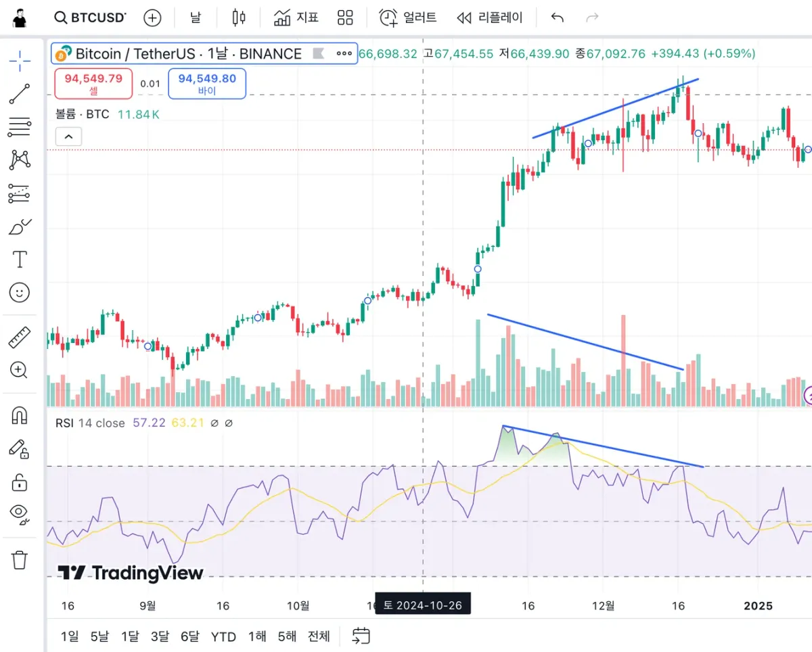Screen dimensions: 812x652
Task: Select the 5해 time range
Action: tap(287, 636)
